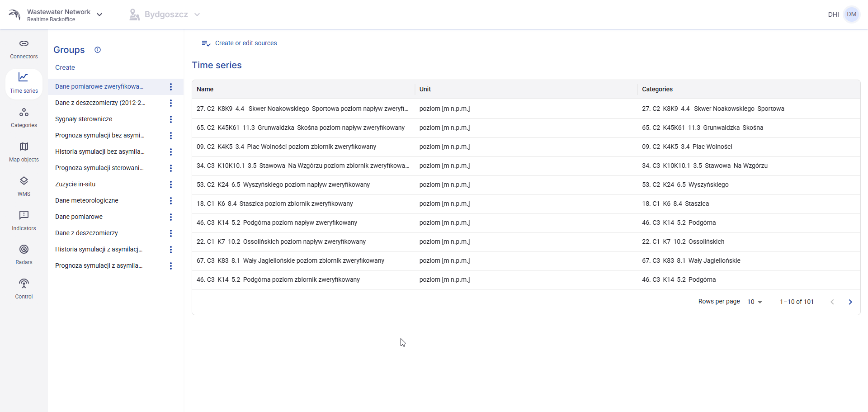Click Create under Groups

65,67
